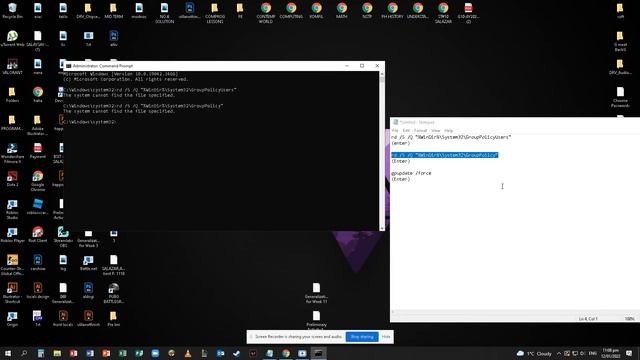This screenshot has height=360, width=640.
Task: Launch the Roblox Player shortcut
Action: click(12, 235)
